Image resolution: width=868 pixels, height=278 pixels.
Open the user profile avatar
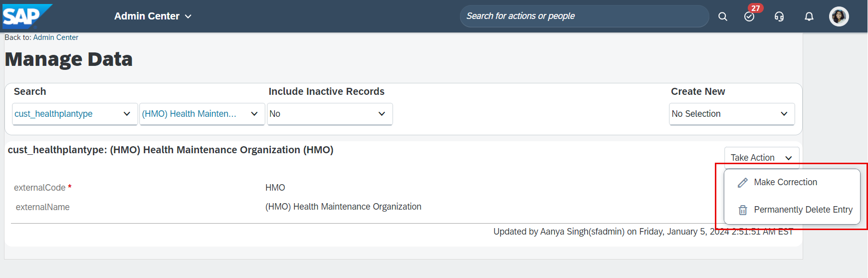pyautogui.click(x=839, y=16)
